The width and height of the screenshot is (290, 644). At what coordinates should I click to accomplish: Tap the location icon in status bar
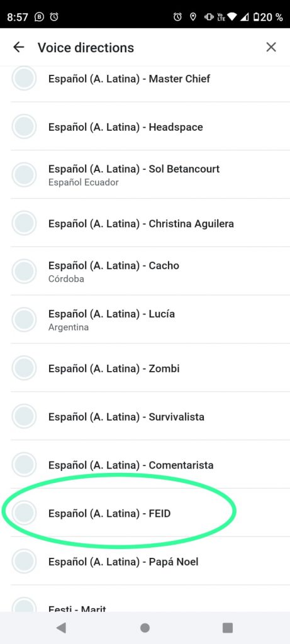[192, 17]
